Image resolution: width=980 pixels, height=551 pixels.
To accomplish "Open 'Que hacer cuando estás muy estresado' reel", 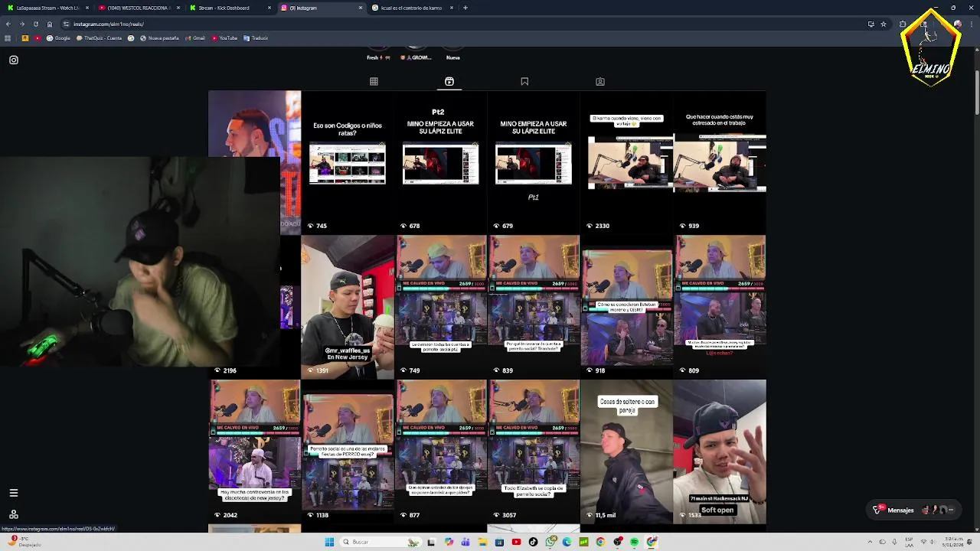I will tap(720, 161).
